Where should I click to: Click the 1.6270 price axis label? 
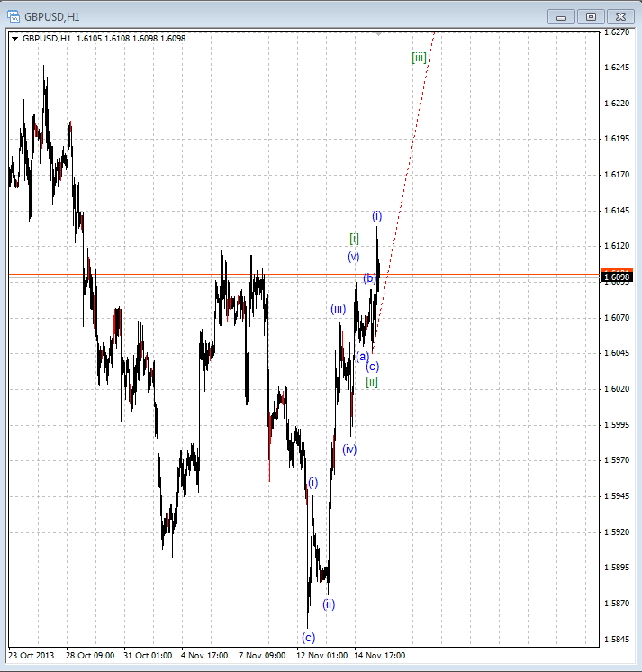617,32
